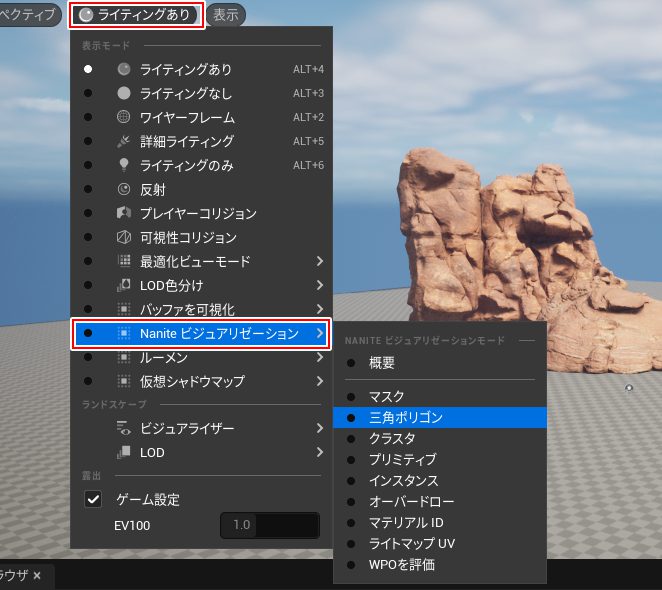Click the Player Collision (プレイヤーコリジョン) icon
The image size is (662, 590).
(x=124, y=213)
